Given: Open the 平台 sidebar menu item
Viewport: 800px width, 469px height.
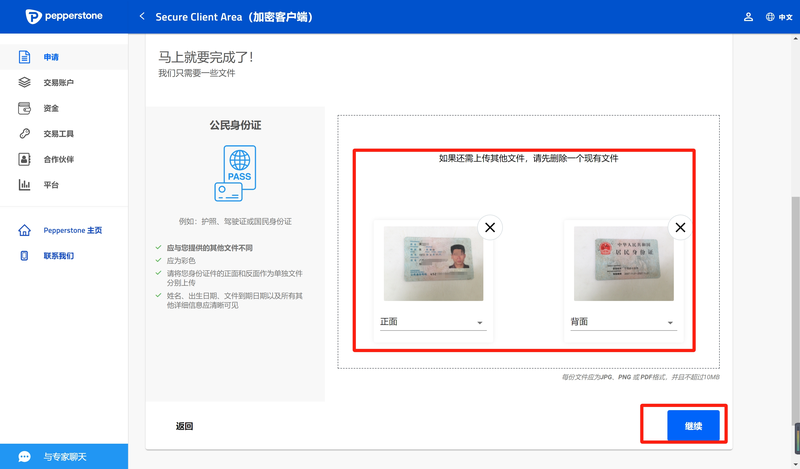Looking at the screenshot, I should (x=64, y=184).
